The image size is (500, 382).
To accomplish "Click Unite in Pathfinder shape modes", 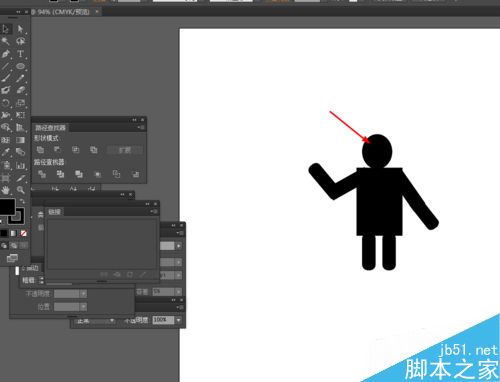I will [40, 150].
